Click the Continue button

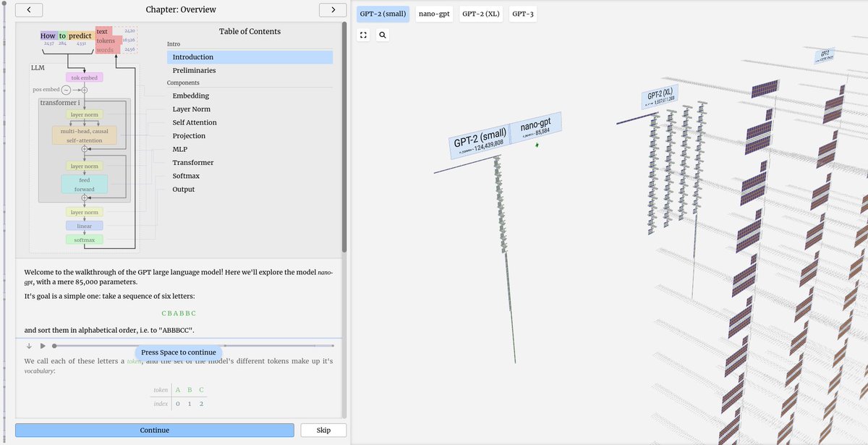tap(155, 430)
